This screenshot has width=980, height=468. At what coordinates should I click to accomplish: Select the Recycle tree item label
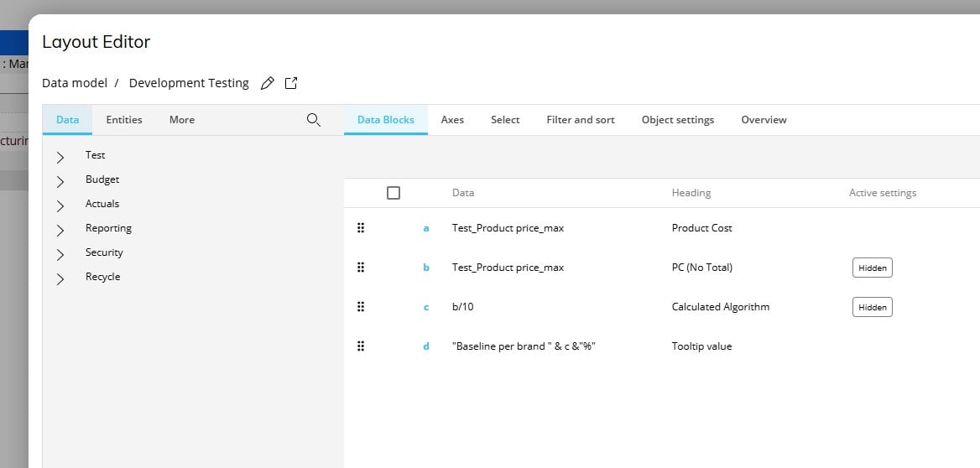tap(103, 277)
